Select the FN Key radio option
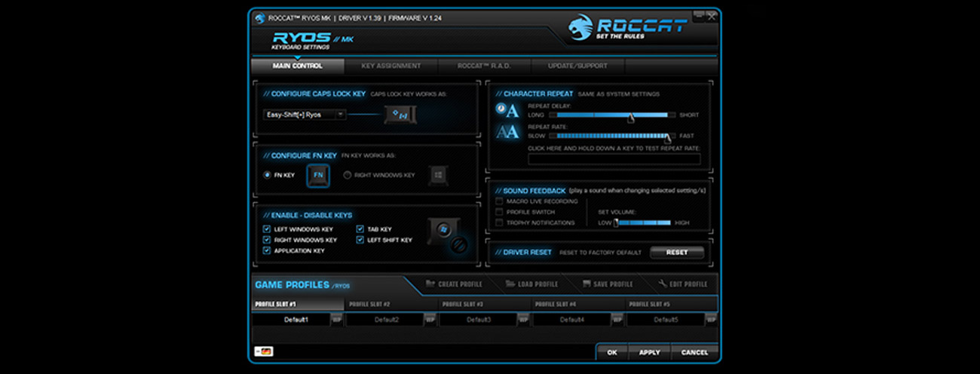Image resolution: width=980 pixels, height=374 pixels. click(x=267, y=175)
